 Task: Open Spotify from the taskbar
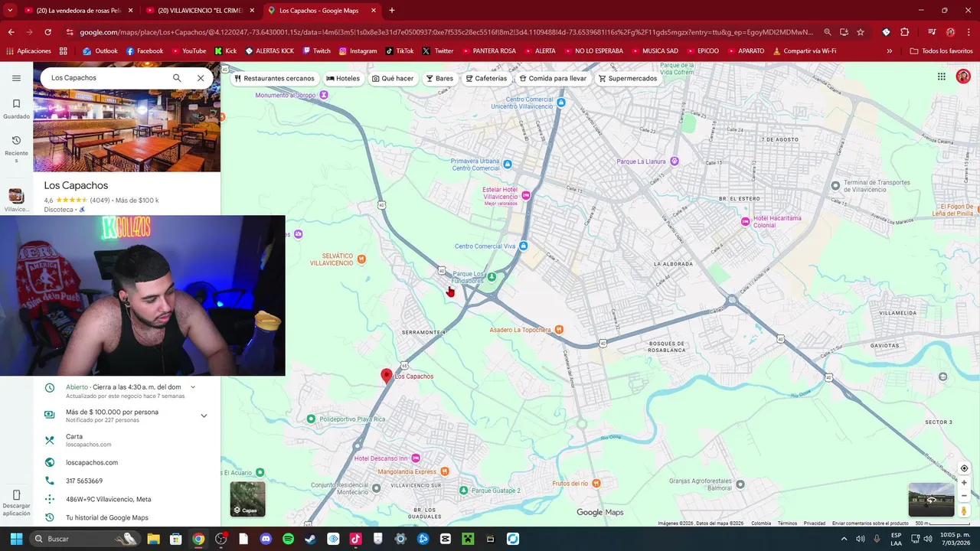click(x=288, y=539)
